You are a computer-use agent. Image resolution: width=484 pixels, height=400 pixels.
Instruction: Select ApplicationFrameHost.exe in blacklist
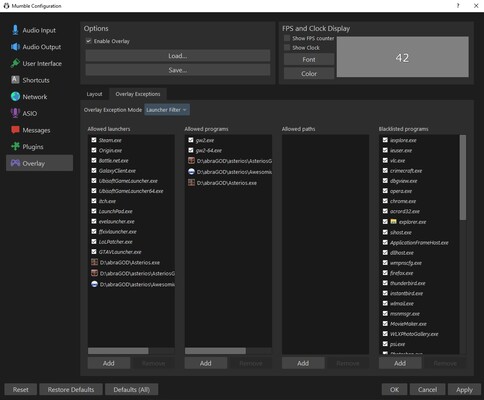click(x=419, y=242)
